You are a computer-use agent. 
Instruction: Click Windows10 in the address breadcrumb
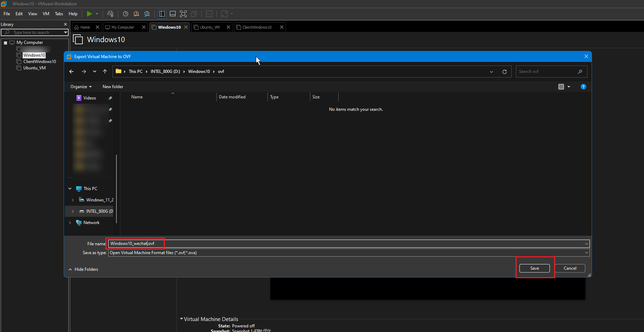(x=199, y=71)
